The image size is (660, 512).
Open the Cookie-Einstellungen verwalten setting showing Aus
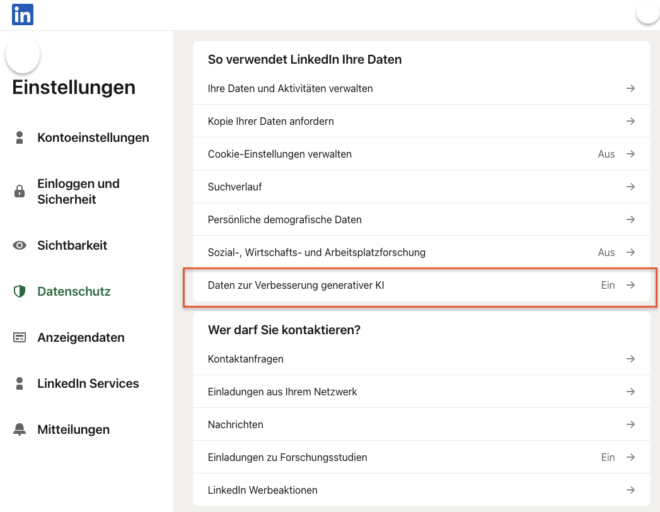421,154
